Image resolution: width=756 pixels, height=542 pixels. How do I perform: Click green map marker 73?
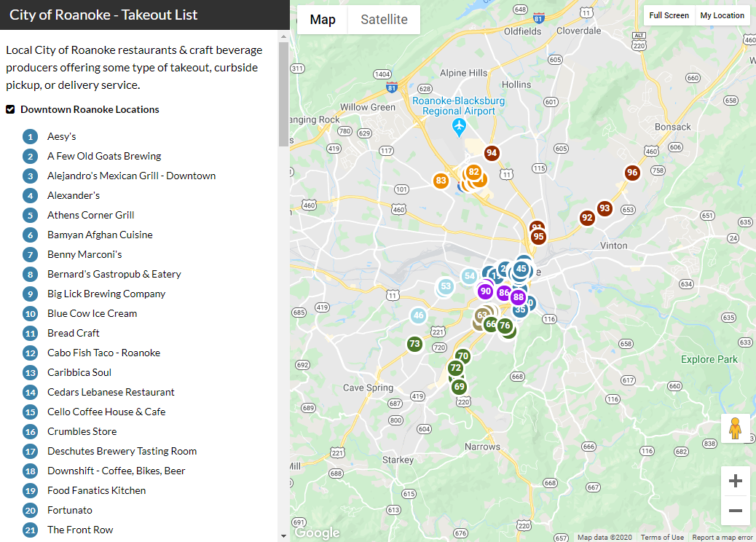point(414,344)
